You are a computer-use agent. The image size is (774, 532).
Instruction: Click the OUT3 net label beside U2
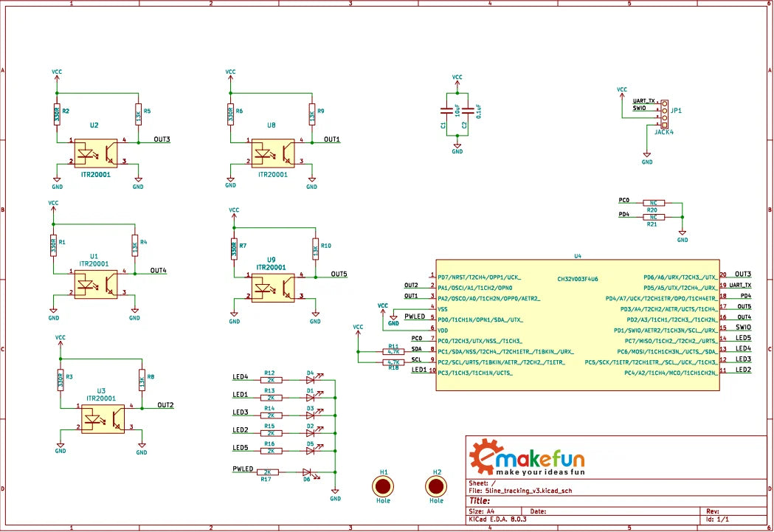(x=162, y=139)
